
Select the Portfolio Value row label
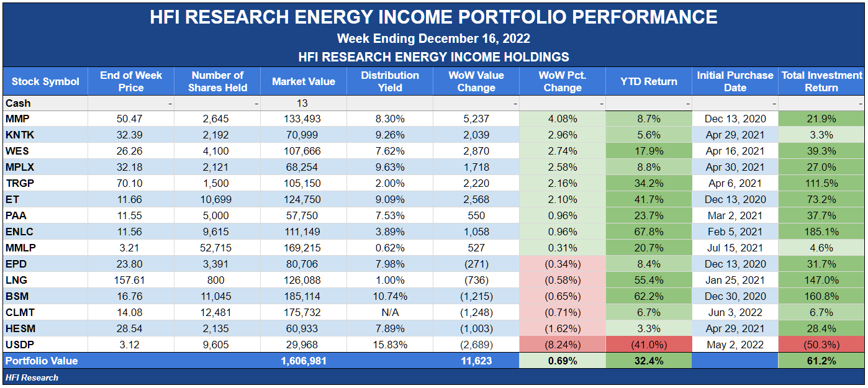[x=42, y=361]
